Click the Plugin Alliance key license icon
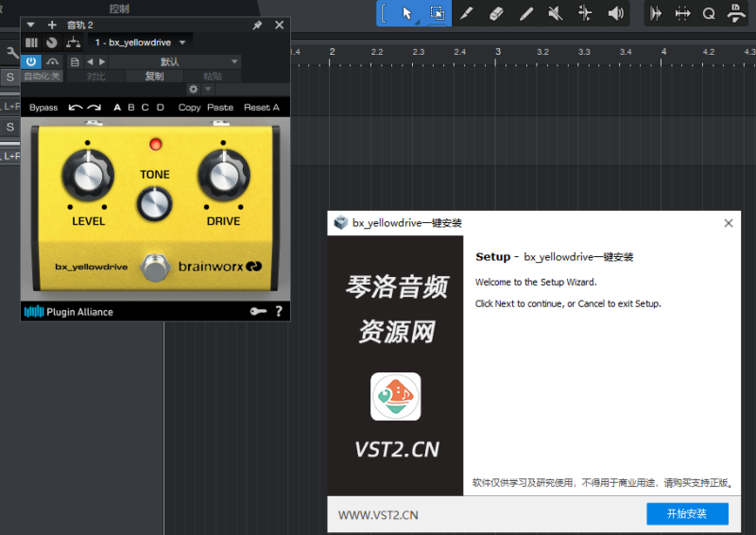The image size is (756, 535). (258, 311)
